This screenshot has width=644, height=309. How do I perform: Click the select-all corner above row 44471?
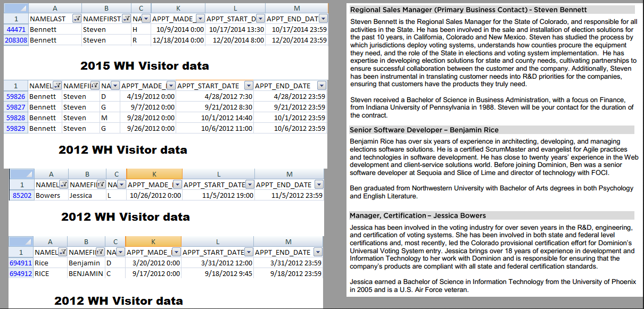point(15,9)
